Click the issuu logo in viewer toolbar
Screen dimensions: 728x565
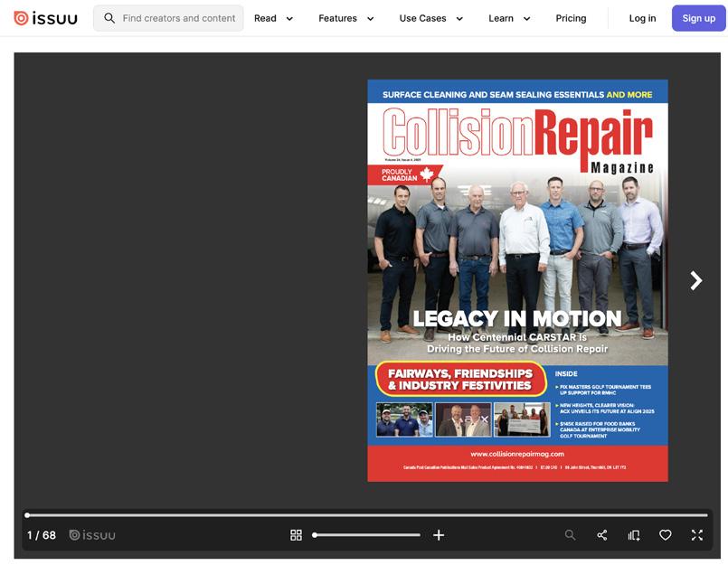(92, 535)
